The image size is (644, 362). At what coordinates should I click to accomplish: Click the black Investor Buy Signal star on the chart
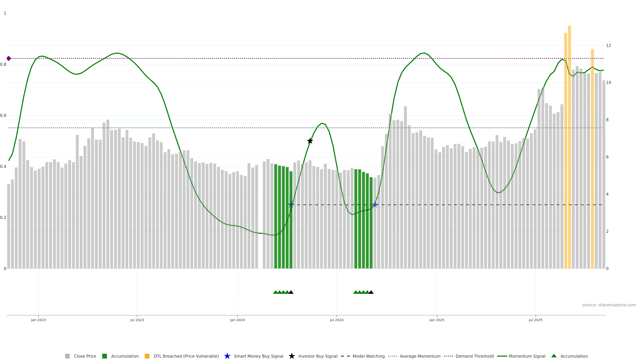310,141
